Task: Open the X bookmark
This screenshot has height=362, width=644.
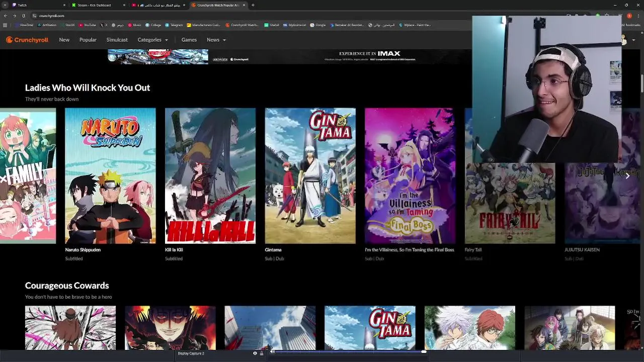Action: [104, 25]
